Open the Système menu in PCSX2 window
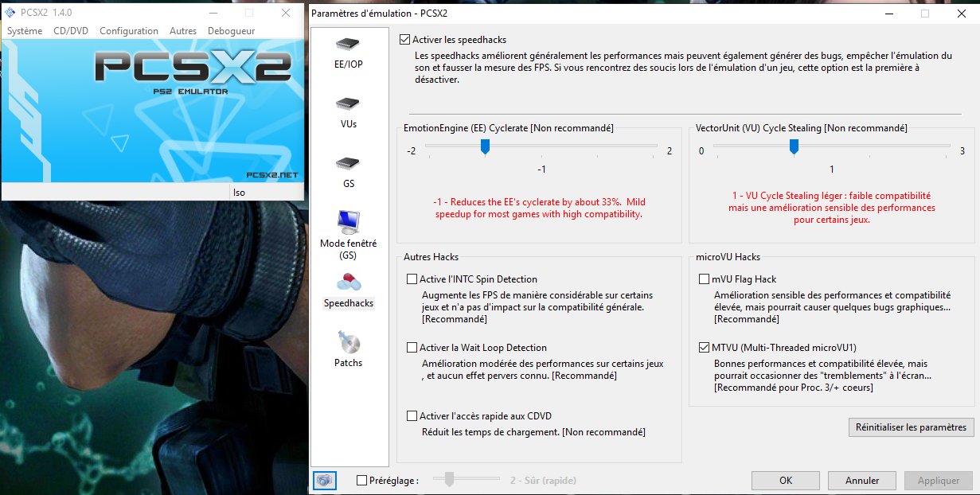The height and width of the screenshot is (495, 980). 25,31
